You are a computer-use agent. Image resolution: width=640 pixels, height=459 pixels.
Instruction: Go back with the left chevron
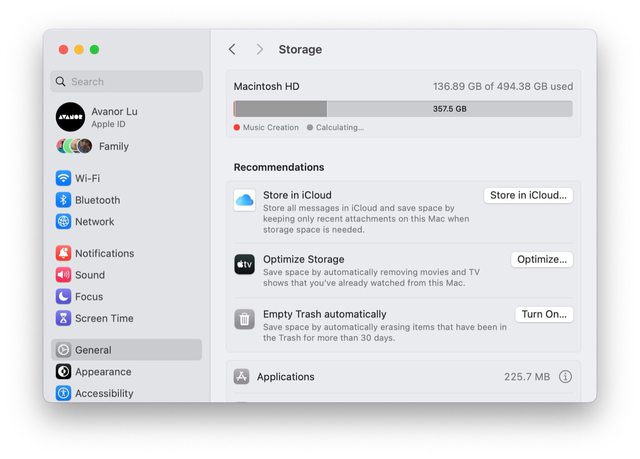232,49
